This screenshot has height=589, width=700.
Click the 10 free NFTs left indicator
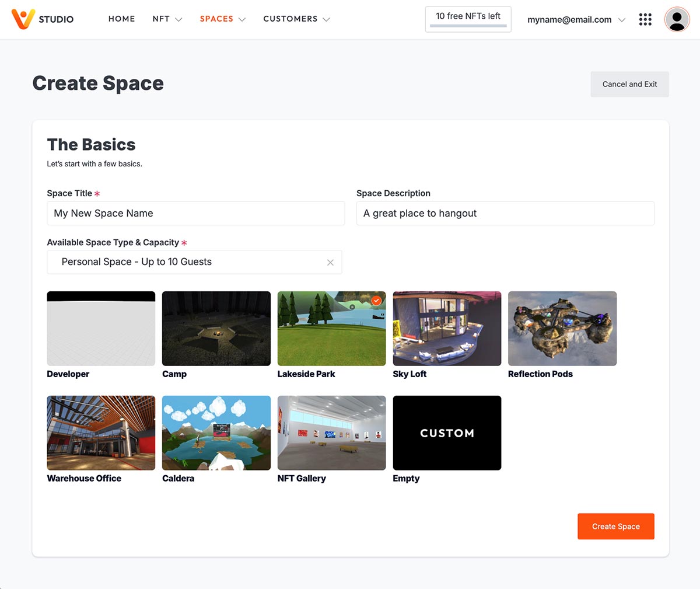[468, 19]
